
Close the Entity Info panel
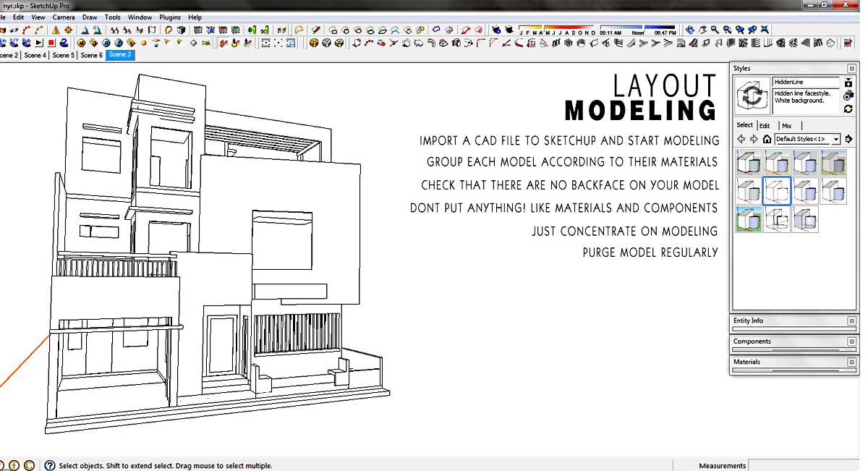coord(851,321)
